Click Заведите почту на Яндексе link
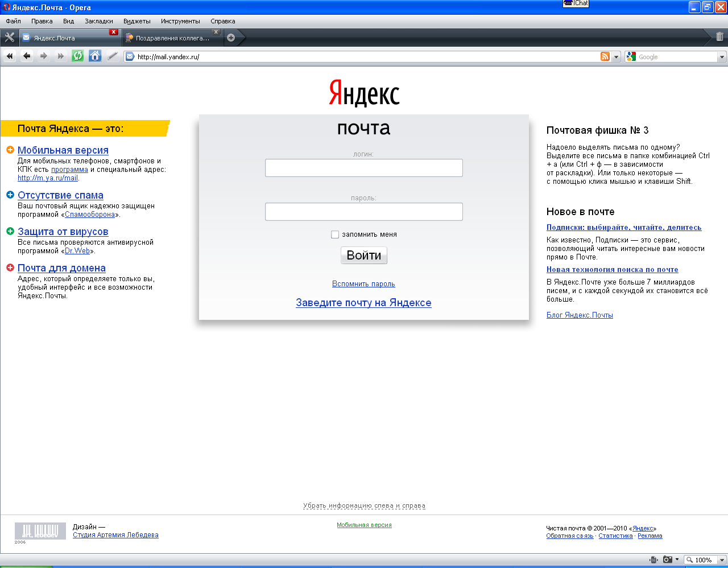The height and width of the screenshot is (568, 728). [363, 303]
